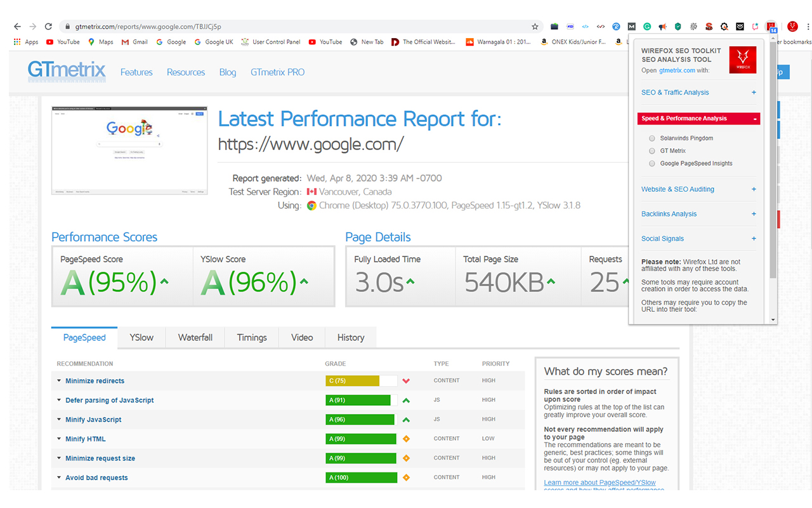Open the Chrome three-dot menu

(x=808, y=27)
